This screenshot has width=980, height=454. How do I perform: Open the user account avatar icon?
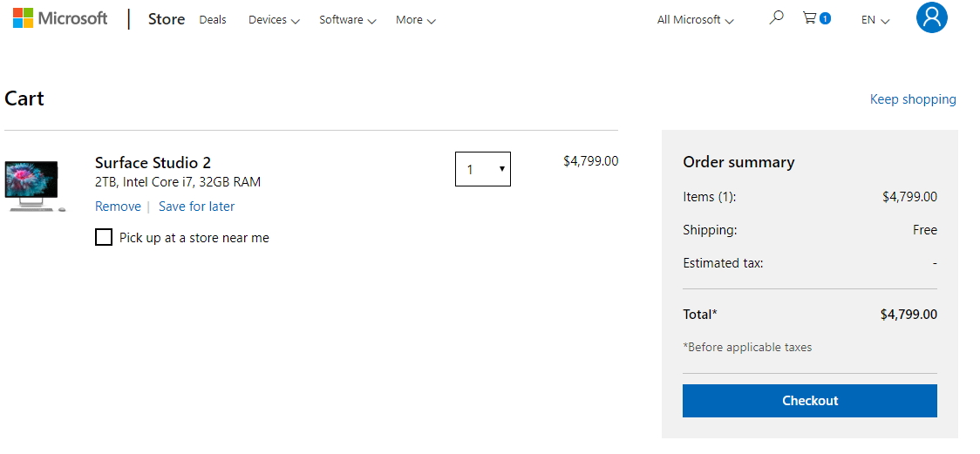pyautogui.click(x=932, y=17)
